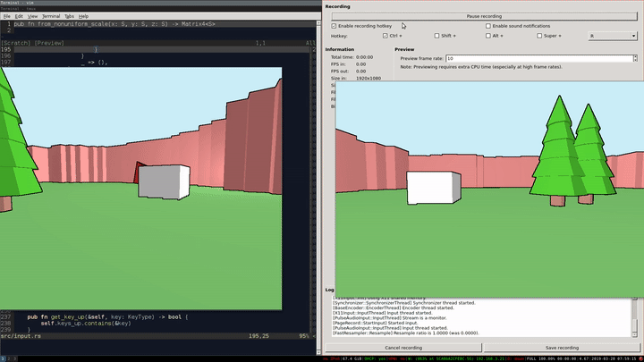The height and width of the screenshot is (362, 644).
Task: Click the Pause recording button
Action: pyautogui.click(x=484, y=16)
